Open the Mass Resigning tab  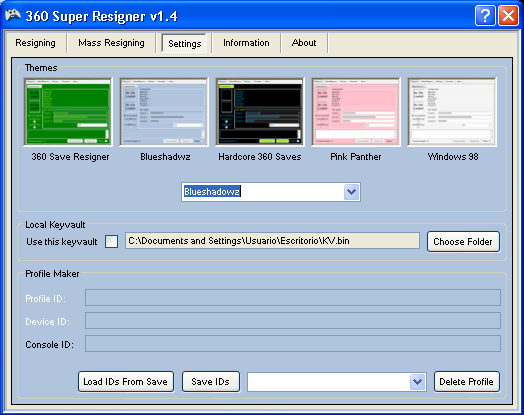(x=111, y=43)
